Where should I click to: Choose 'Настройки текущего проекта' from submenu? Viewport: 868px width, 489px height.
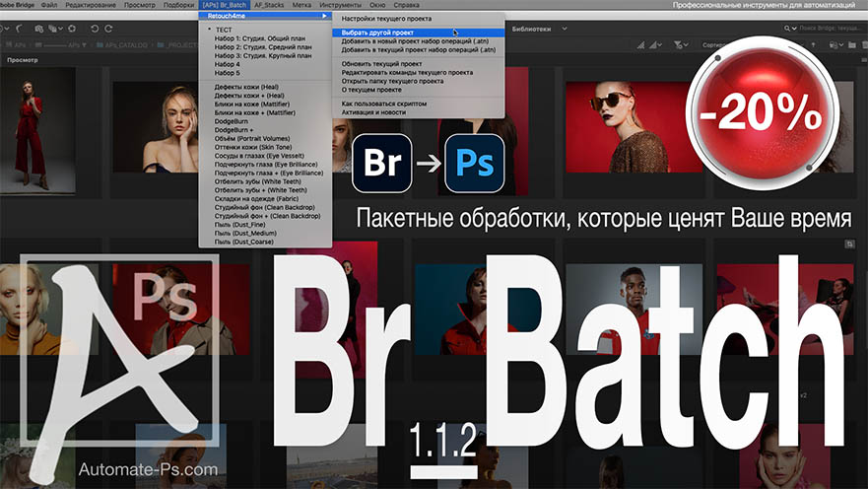(385, 18)
